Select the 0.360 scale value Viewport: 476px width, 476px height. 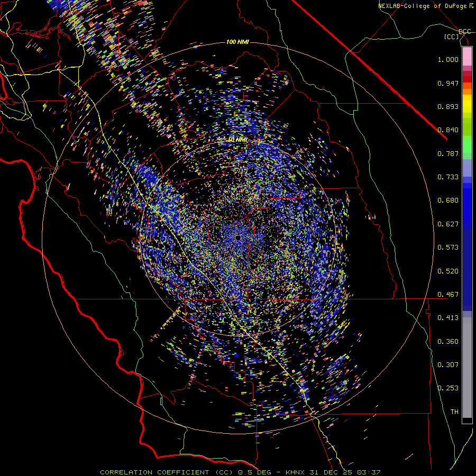(448, 342)
